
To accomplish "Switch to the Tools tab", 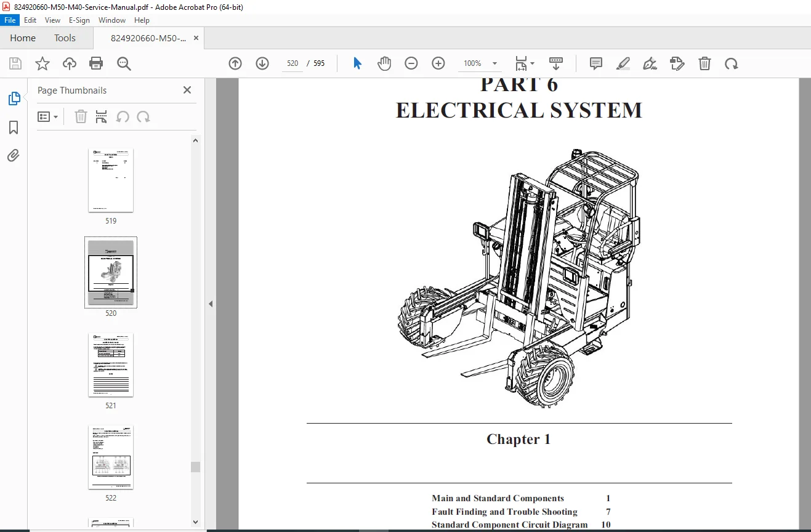I will (x=65, y=38).
